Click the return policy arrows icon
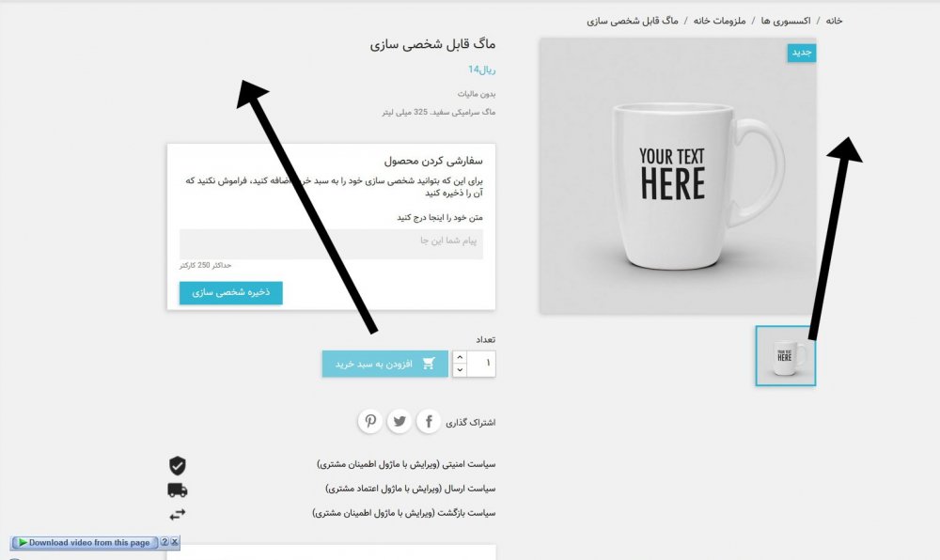The height and width of the screenshot is (560, 940). coord(178,514)
